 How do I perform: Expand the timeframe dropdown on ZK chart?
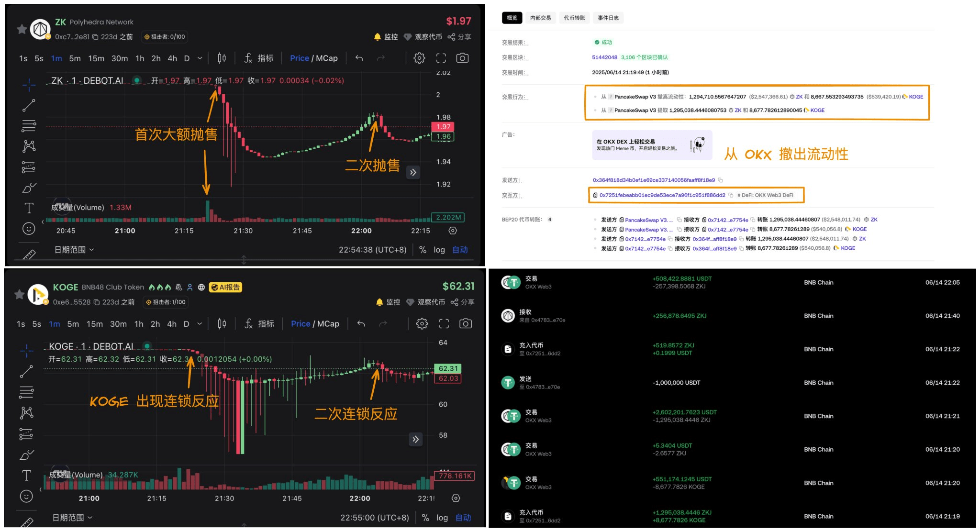tap(200, 58)
